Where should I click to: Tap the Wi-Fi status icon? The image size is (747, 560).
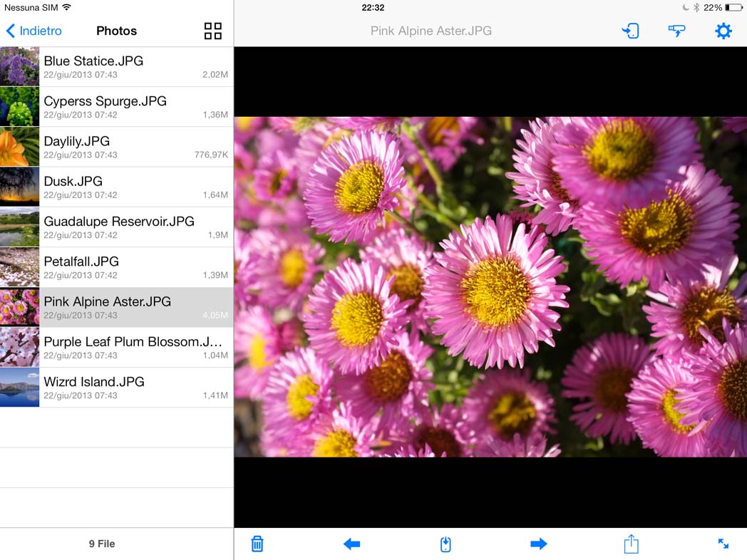point(67,7)
